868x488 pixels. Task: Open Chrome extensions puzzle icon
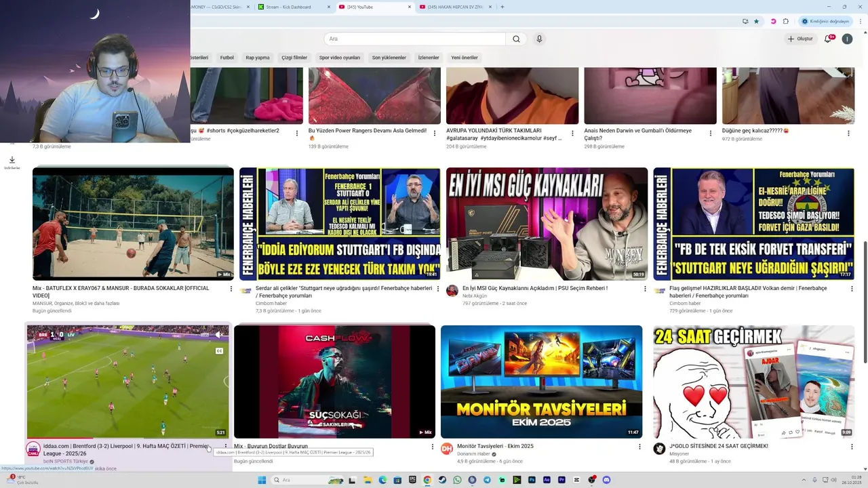point(786,21)
